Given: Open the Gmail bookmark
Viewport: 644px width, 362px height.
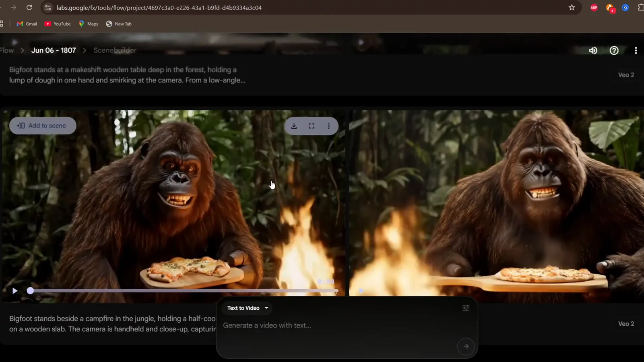Looking at the screenshot, I should click(27, 24).
